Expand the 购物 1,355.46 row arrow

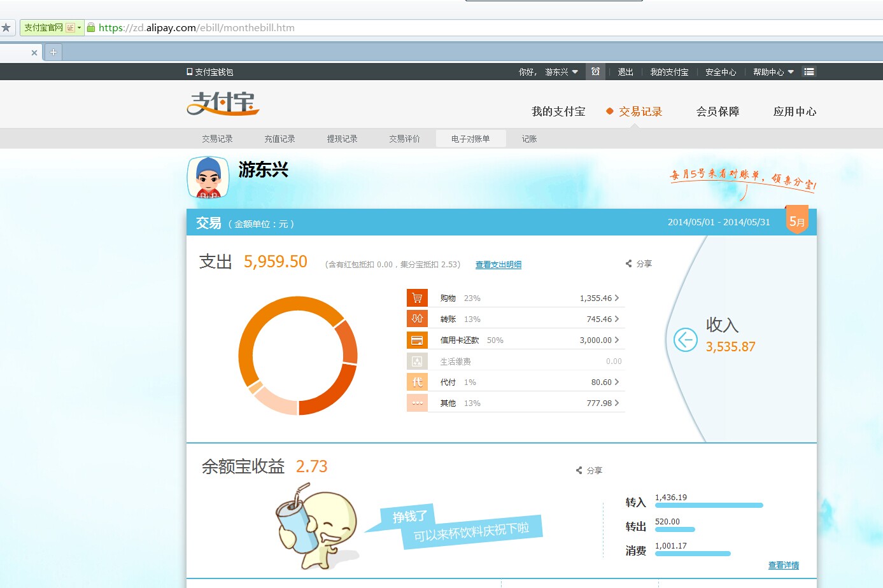click(617, 298)
